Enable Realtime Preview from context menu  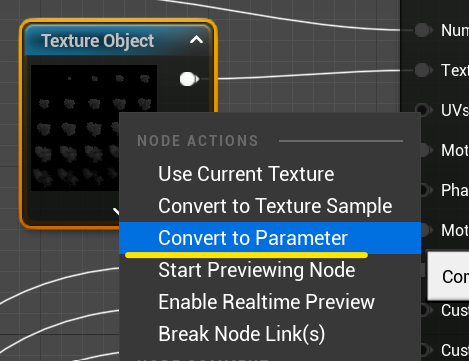click(266, 302)
